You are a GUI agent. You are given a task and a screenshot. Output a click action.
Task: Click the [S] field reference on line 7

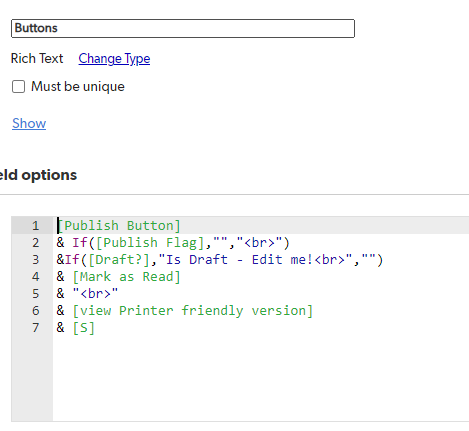coord(84,328)
